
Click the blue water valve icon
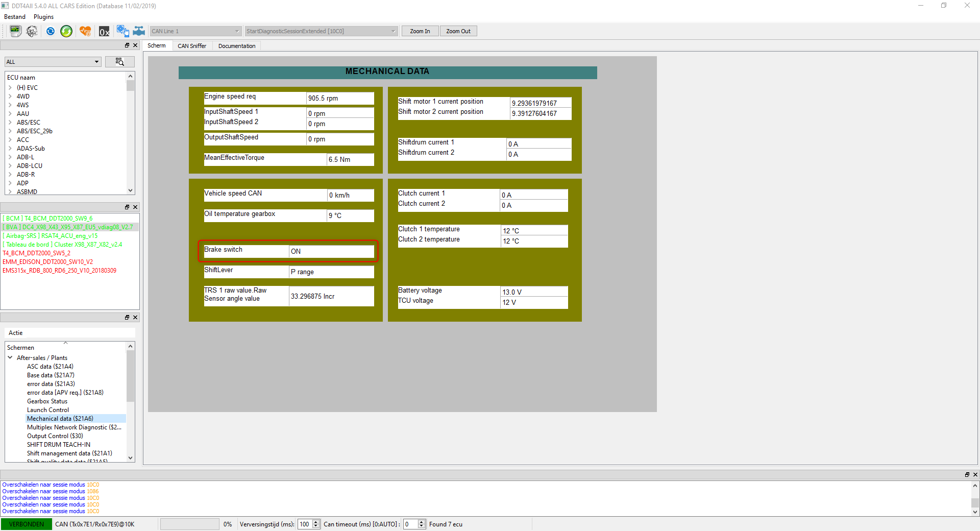139,31
